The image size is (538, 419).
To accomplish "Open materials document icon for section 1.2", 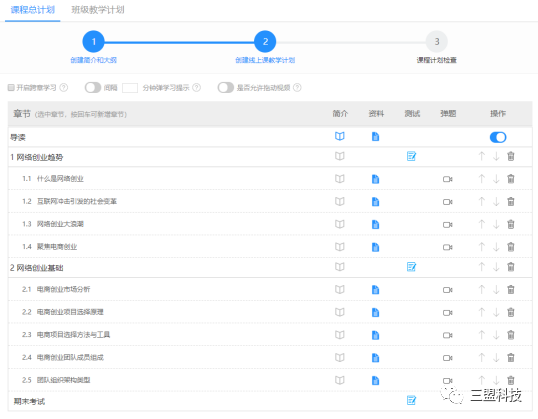I will [375, 202].
